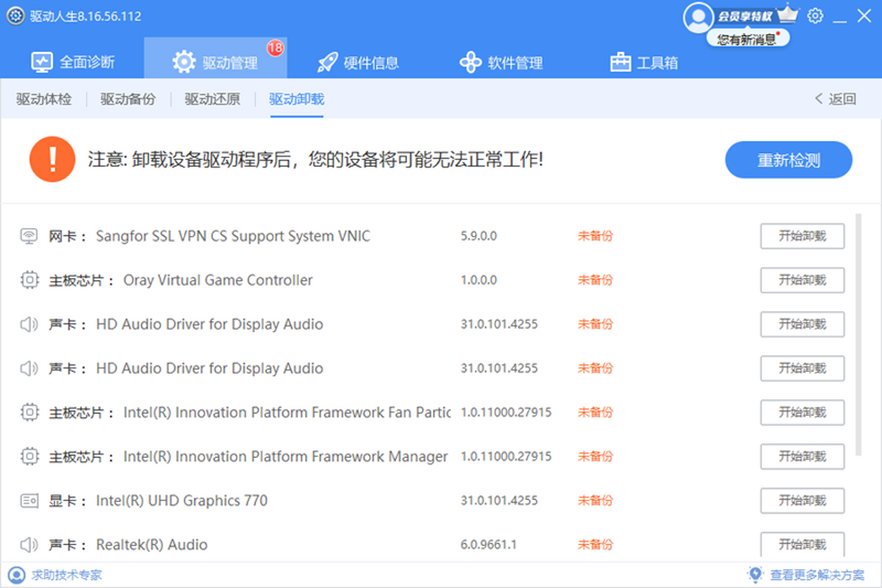Open the 软件管理 tab
Viewport: 882px width, 588px height.
click(501, 62)
